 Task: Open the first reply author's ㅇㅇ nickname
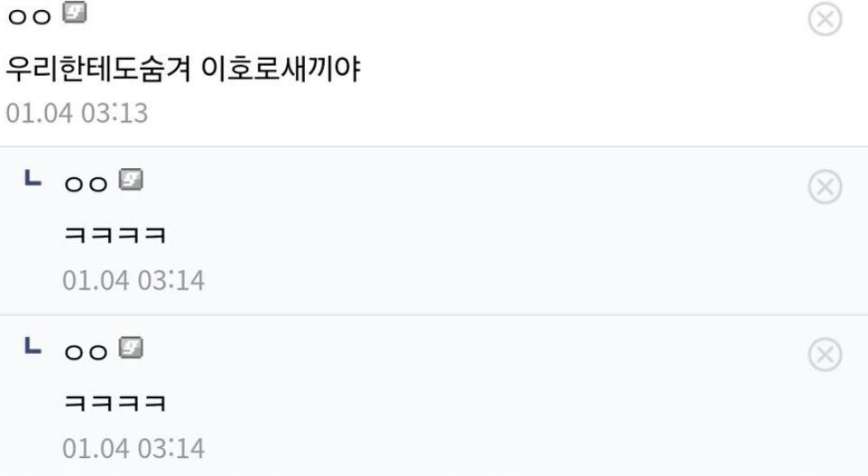coord(87,183)
